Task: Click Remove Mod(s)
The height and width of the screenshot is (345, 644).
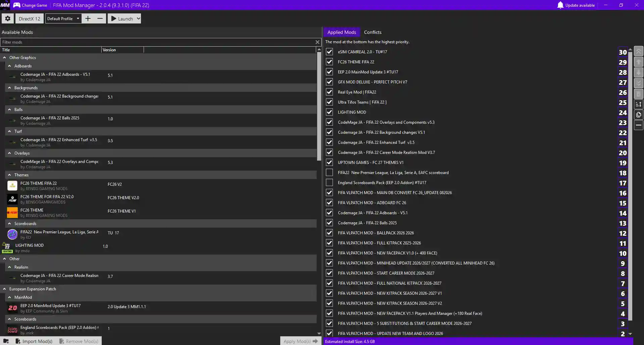Action: (x=79, y=341)
